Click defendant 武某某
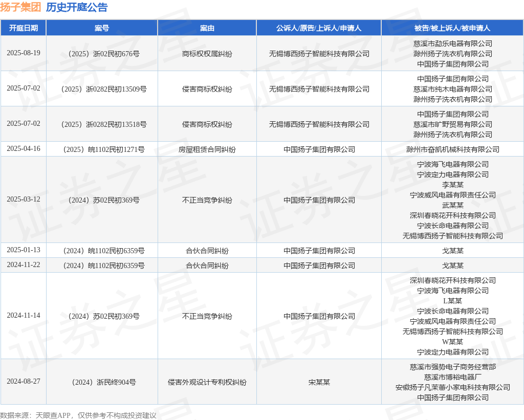 [453, 205]
